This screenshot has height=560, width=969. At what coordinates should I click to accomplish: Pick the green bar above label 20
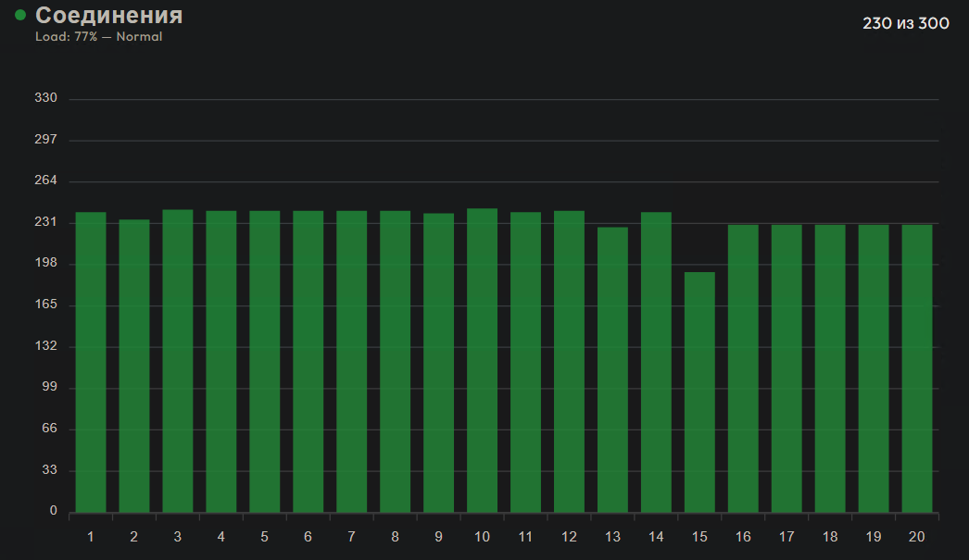(917, 368)
